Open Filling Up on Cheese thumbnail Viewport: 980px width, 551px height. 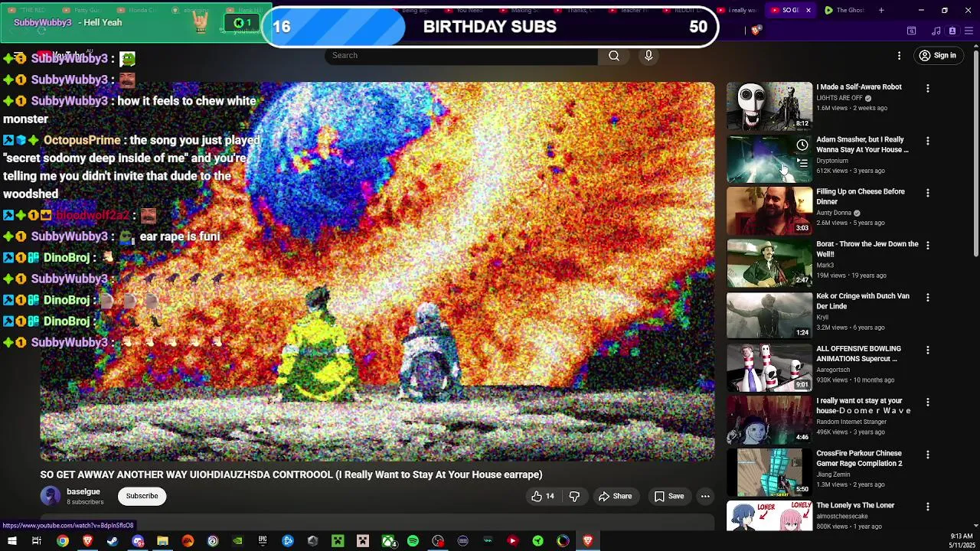coord(769,210)
